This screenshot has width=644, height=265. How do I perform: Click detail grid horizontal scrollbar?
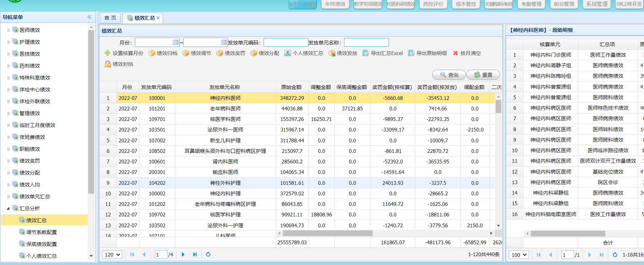568,234
